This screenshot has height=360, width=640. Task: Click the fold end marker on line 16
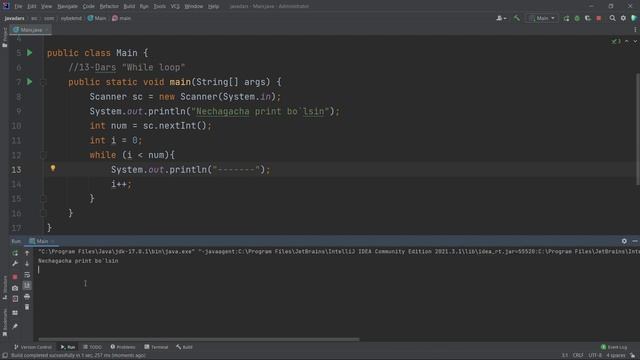tap(43, 213)
